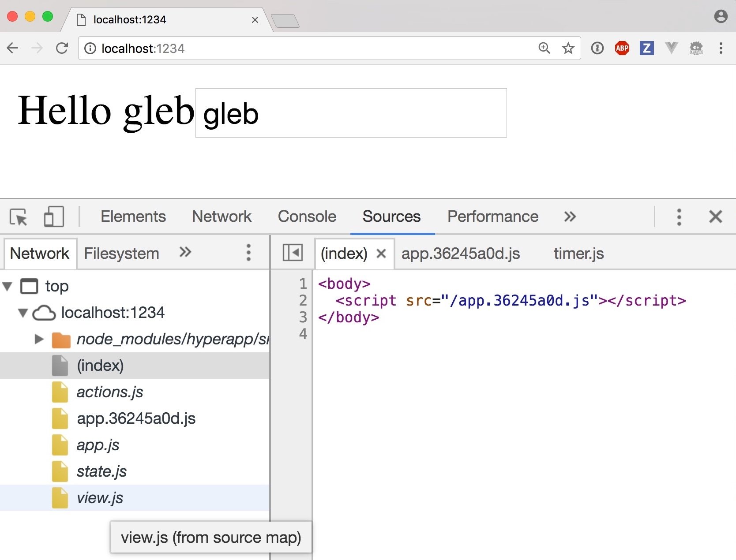The image size is (736, 560).
Task: Close the (index) editor tab
Action: point(381,254)
